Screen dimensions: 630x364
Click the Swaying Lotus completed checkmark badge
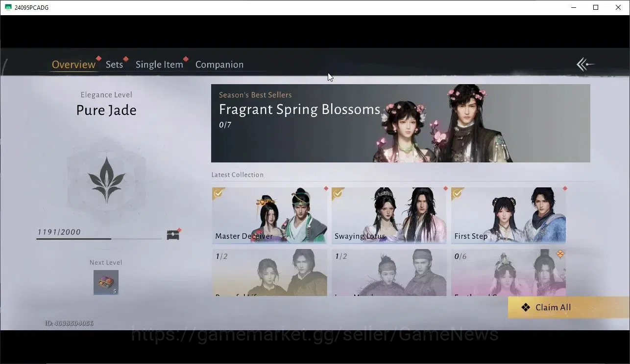(x=338, y=194)
